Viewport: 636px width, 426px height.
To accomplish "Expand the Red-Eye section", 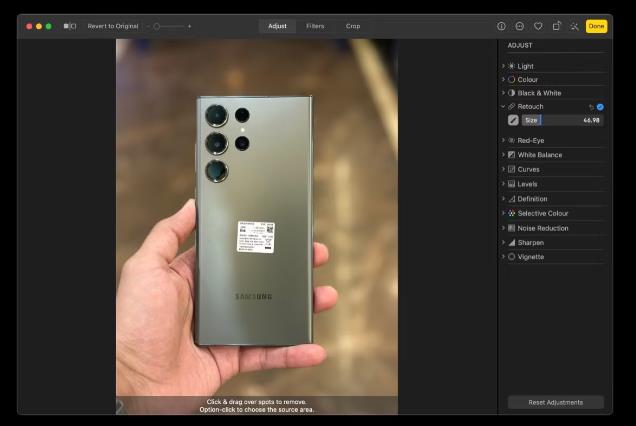I will (x=503, y=140).
